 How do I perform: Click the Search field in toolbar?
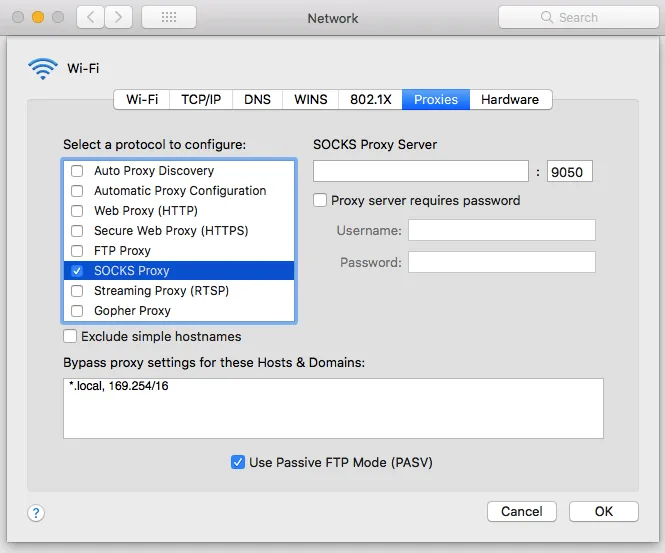[x=578, y=17]
